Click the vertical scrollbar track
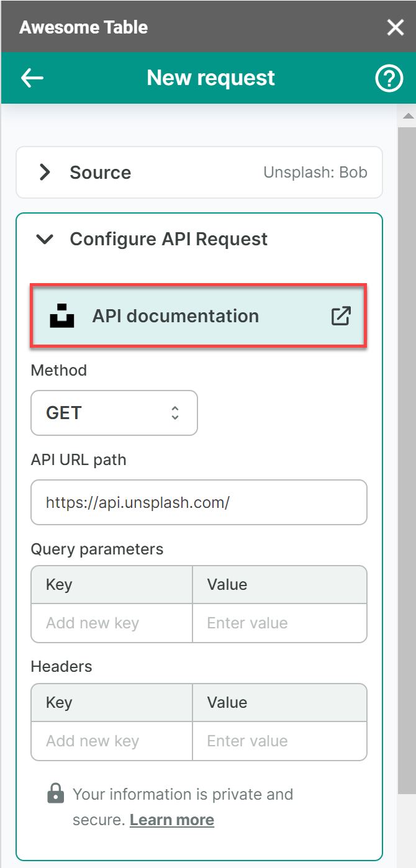The width and height of the screenshot is (416, 868). click(408, 435)
